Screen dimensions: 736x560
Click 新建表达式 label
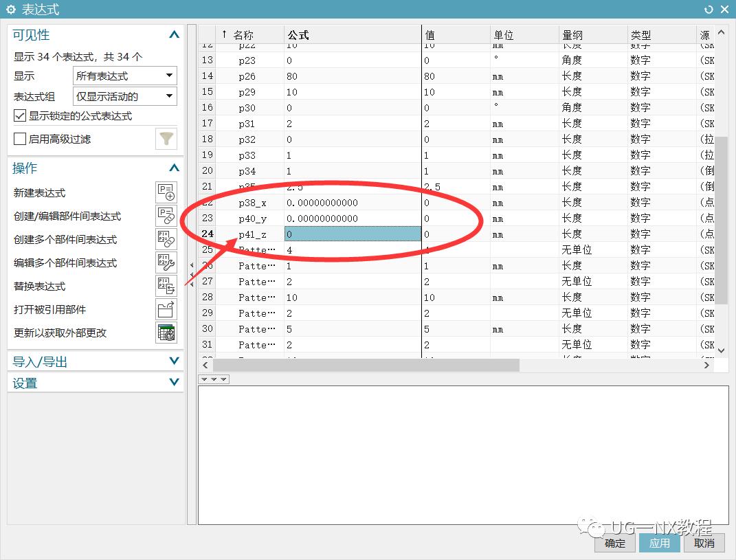tap(39, 192)
